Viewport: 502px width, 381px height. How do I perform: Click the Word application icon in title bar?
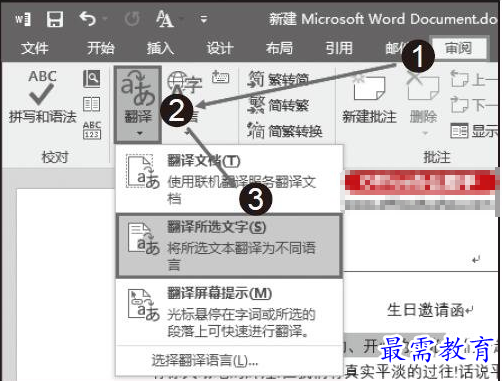(x=23, y=19)
